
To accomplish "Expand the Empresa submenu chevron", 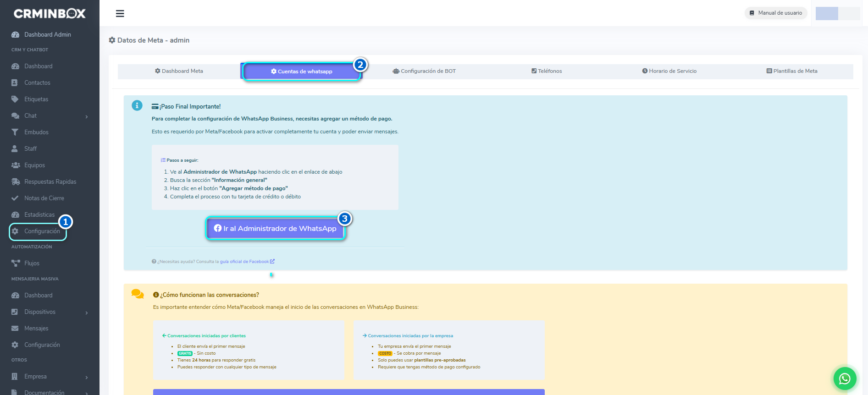I will pos(87,377).
